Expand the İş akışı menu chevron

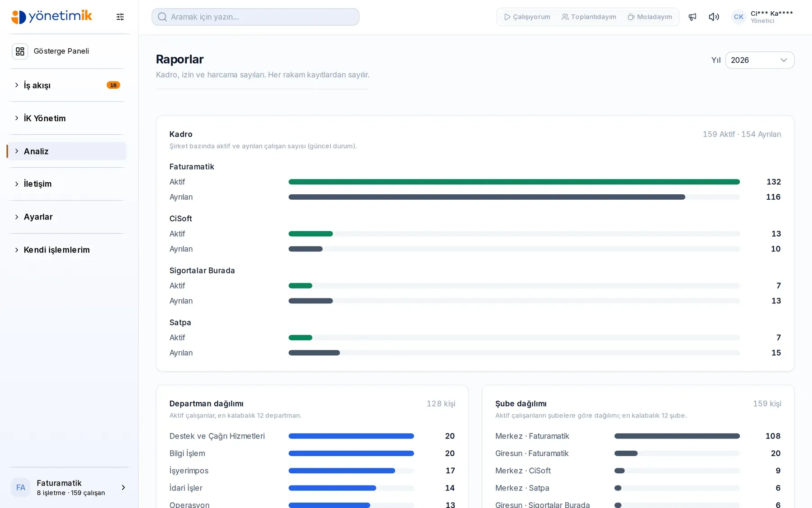pyautogui.click(x=17, y=85)
